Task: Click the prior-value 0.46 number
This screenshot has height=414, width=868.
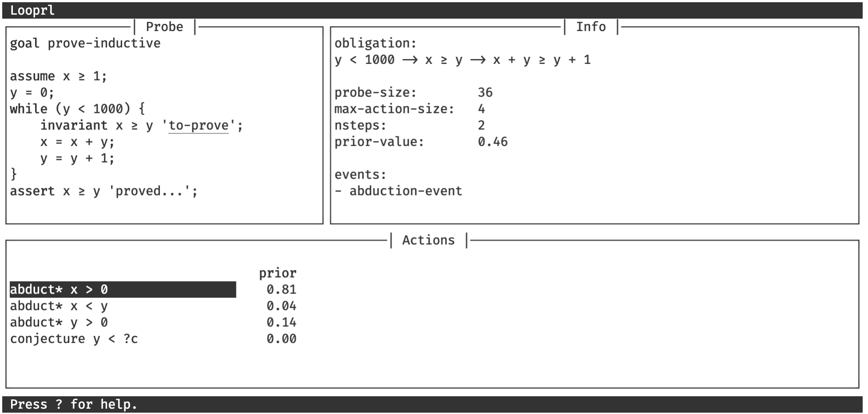Action: (x=493, y=142)
